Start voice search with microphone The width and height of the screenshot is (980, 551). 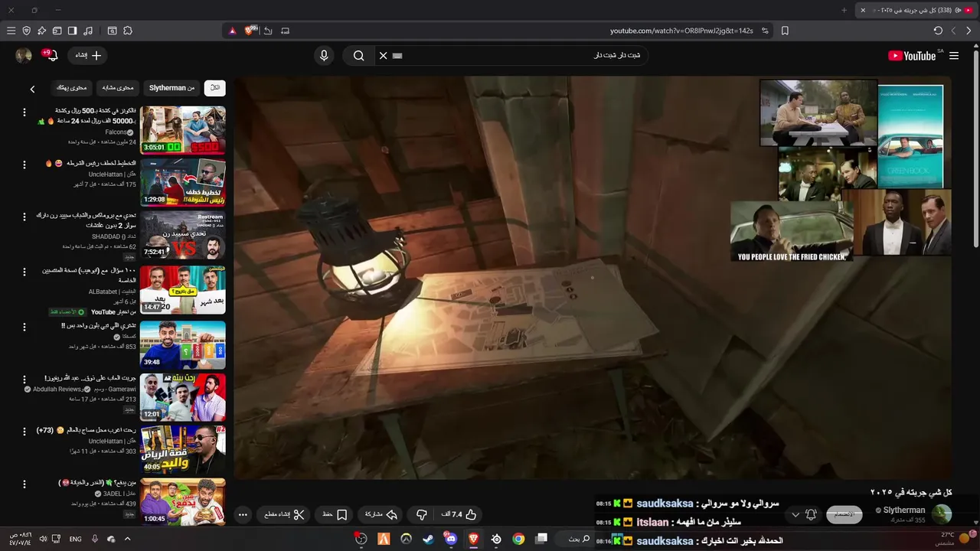point(324,55)
